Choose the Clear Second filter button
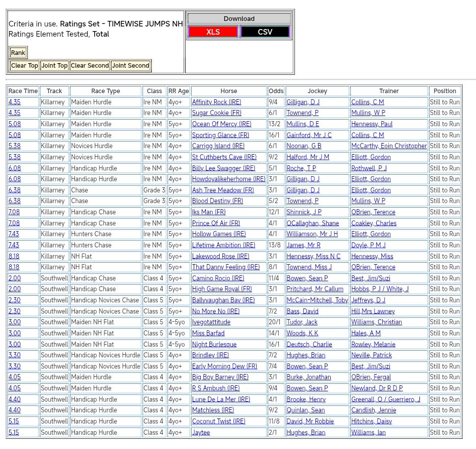Screen dimensions: 476x449 pos(90,66)
